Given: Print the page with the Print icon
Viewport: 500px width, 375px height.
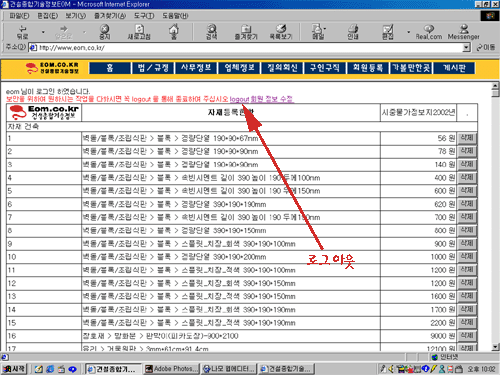Looking at the screenshot, I should tap(353, 32).
